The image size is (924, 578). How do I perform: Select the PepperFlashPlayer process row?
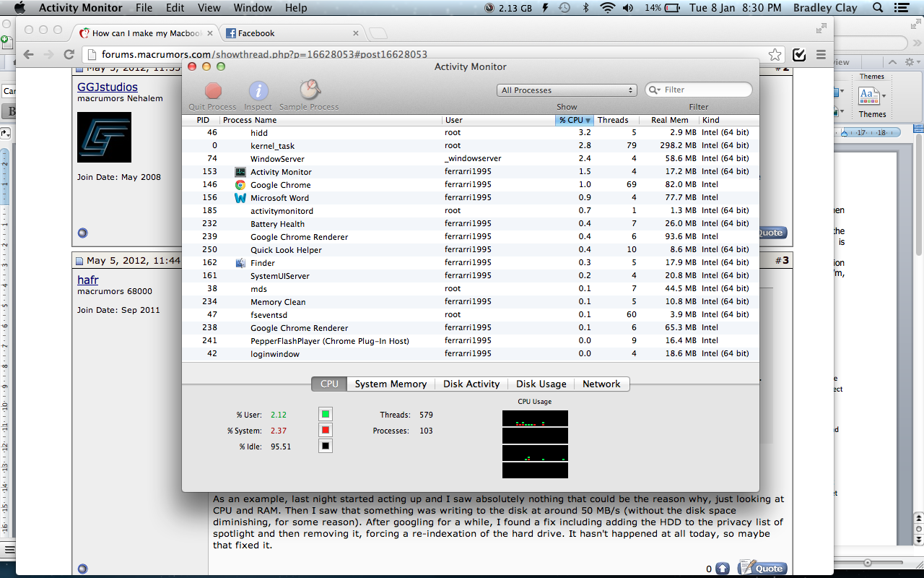471,341
